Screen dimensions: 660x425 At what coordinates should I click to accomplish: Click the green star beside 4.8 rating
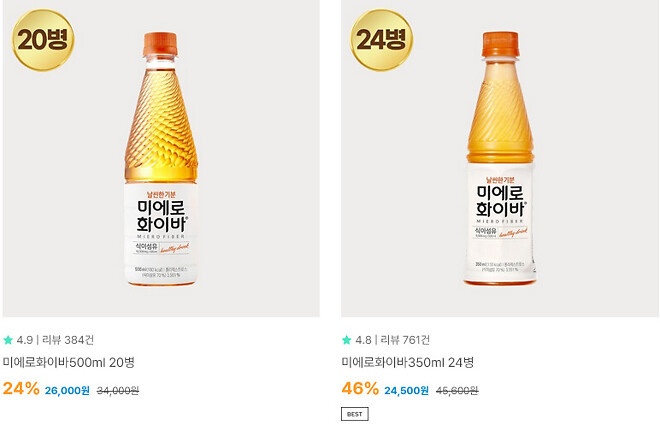pyautogui.click(x=346, y=340)
